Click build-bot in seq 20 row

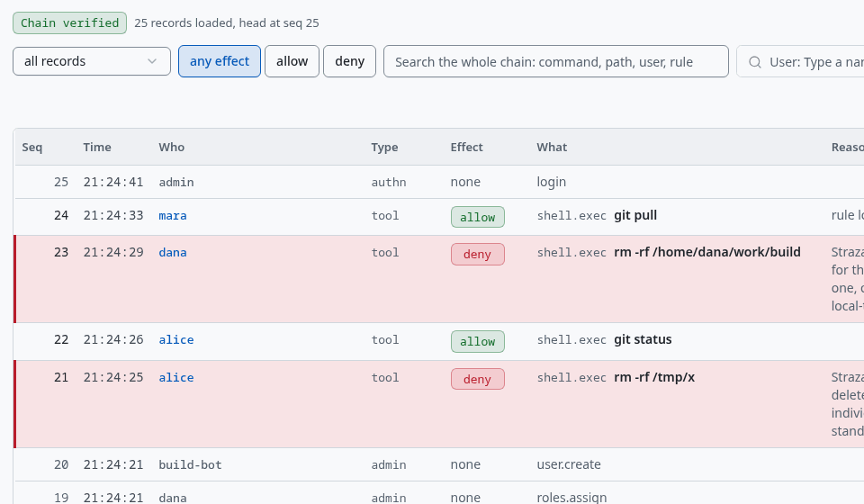pyautogui.click(x=190, y=464)
